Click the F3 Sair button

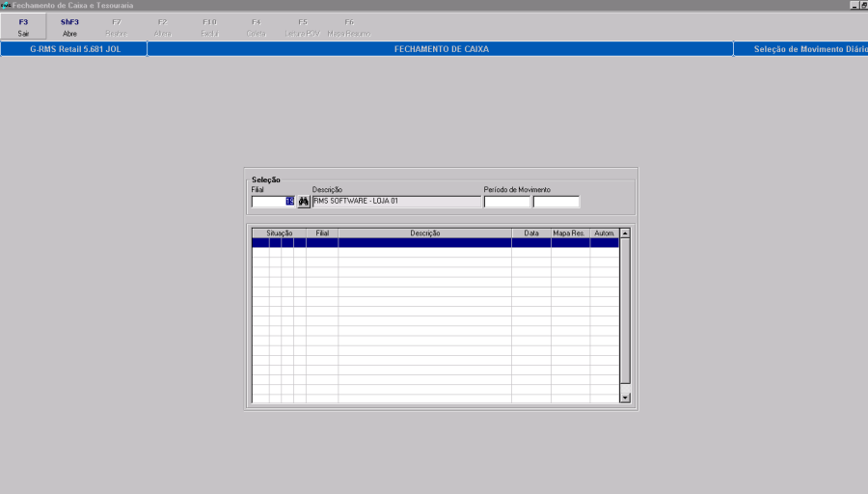point(23,27)
